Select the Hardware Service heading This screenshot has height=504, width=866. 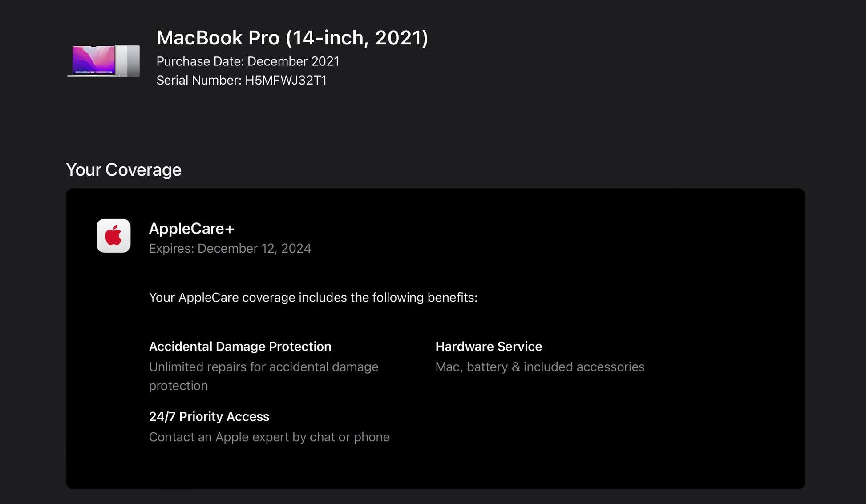[x=489, y=347]
